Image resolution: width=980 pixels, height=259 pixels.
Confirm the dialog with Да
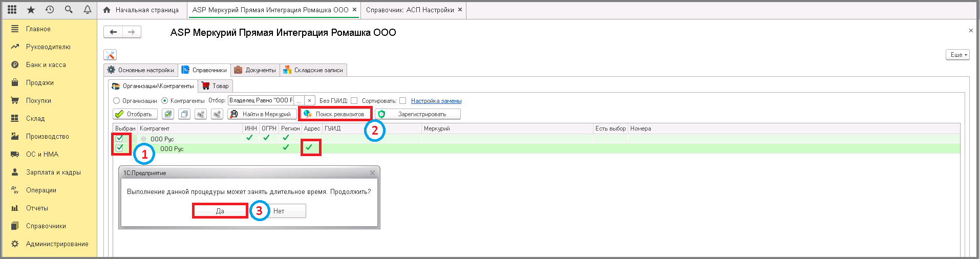coord(220,211)
